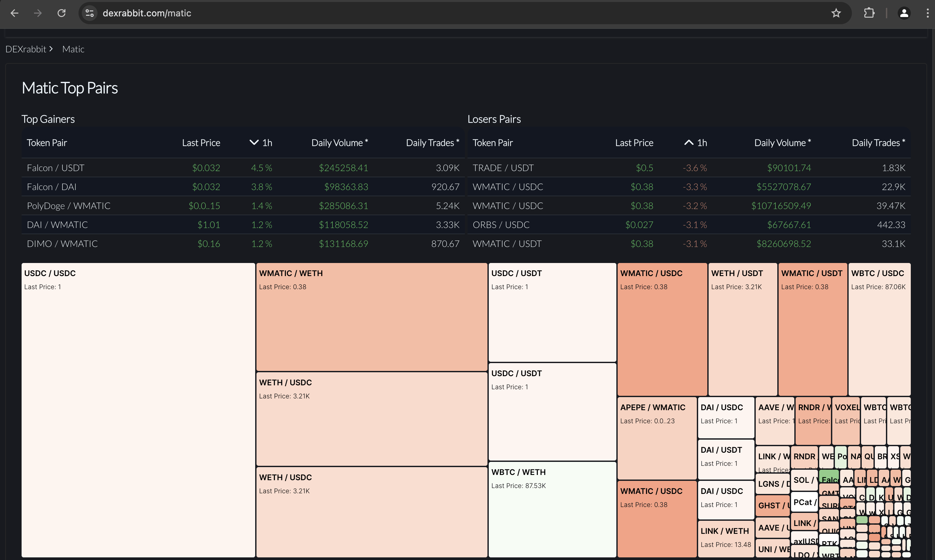
Task: Select the LINK / WETH treemap tile
Action: 726,539
